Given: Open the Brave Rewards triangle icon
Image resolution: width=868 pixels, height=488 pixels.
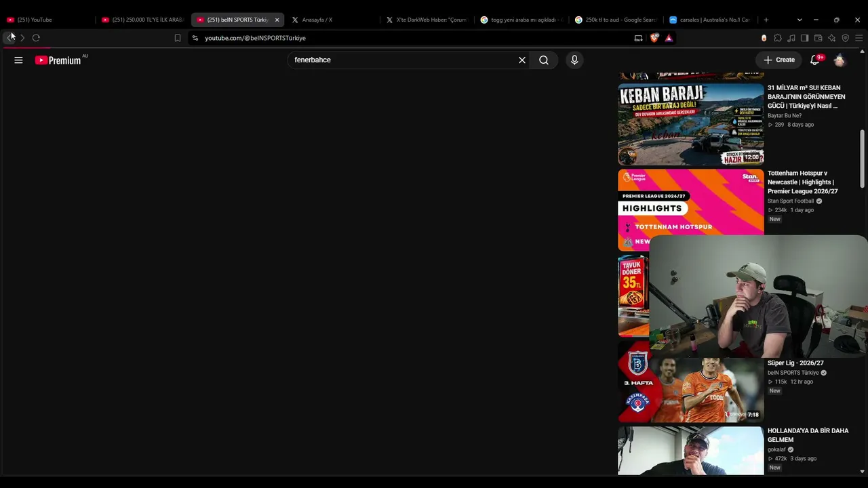Looking at the screenshot, I should tap(669, 38).
